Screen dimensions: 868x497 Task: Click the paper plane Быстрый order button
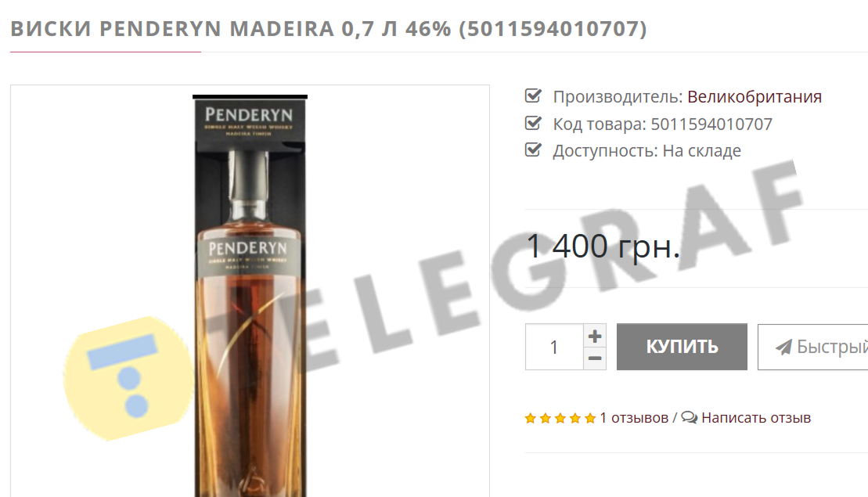point(812,347)
